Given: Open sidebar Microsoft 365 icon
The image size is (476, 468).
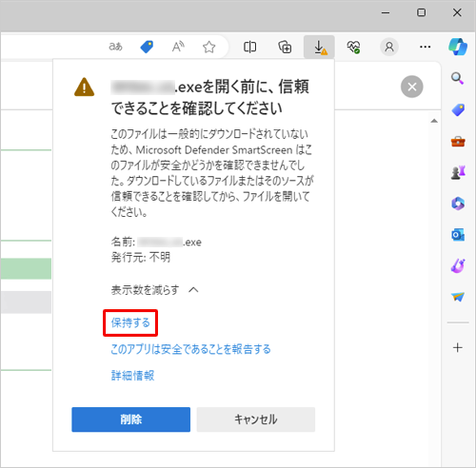Looking at the screenshot, I should coord(458,204).
